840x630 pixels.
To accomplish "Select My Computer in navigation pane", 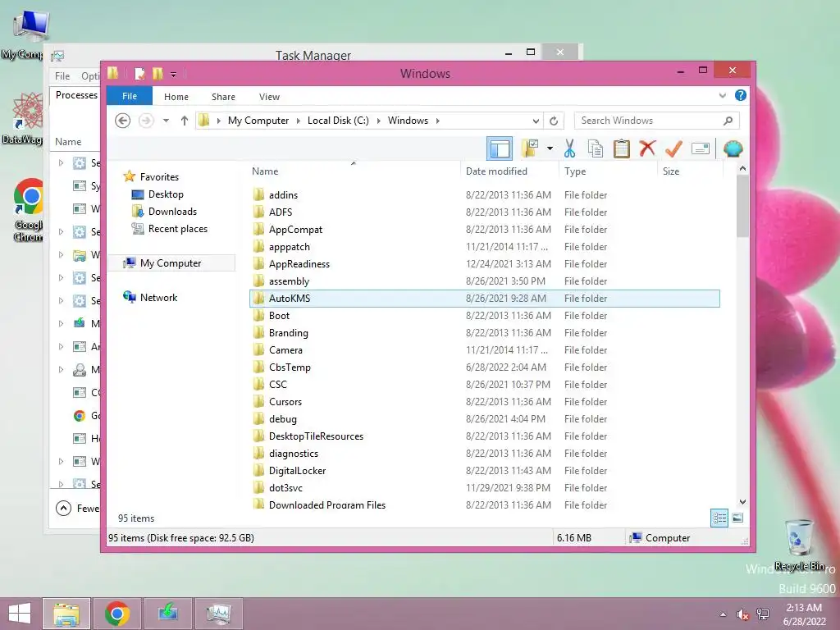I will tap(171, 263).
